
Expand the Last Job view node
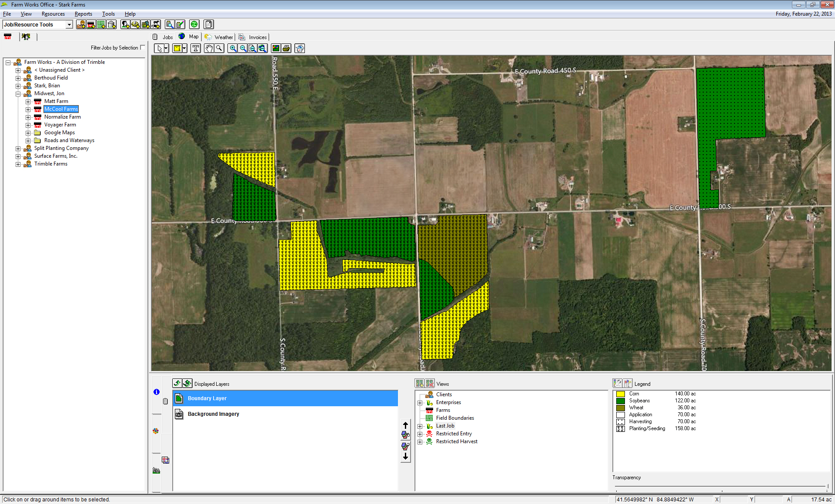pos(420,426)
